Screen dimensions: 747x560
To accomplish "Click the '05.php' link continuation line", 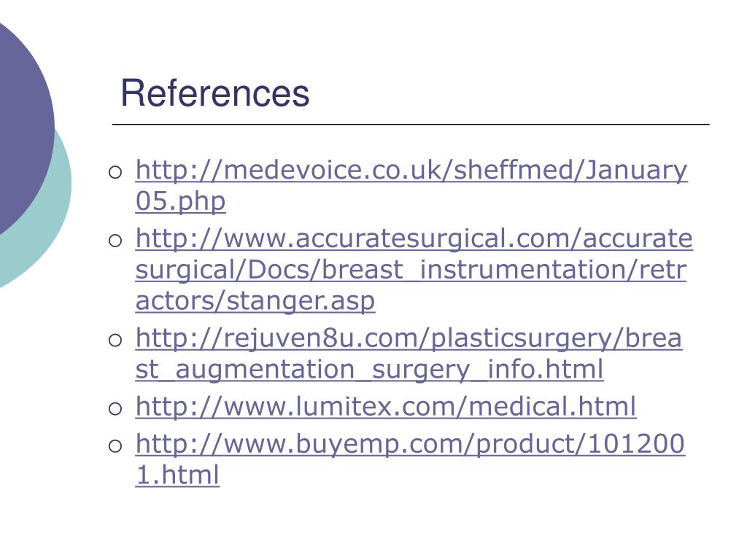I will click(x=180, y=201).
